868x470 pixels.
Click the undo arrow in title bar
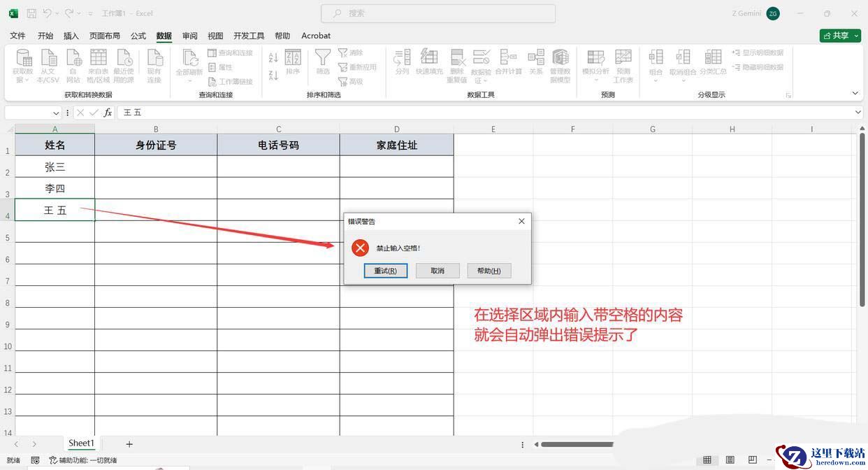(x=47, y=13)
